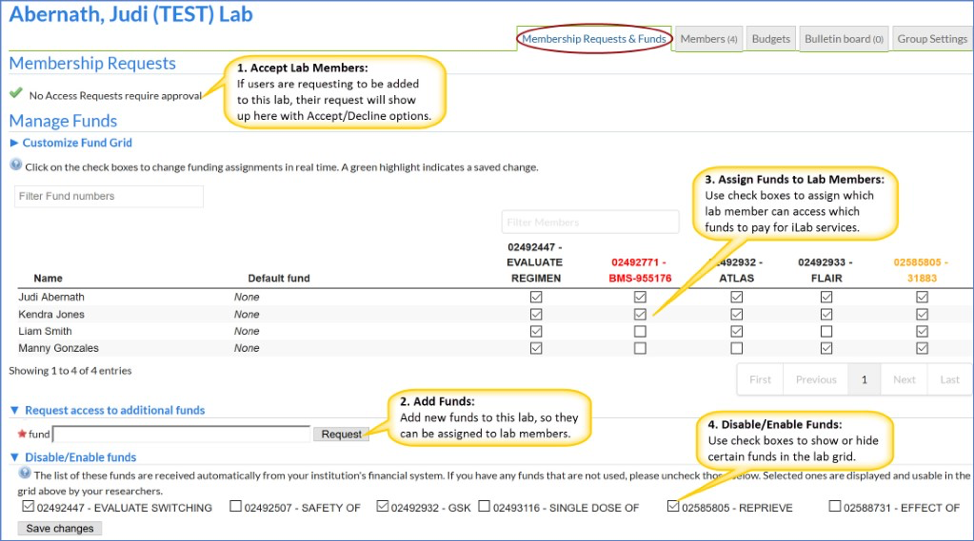
Task: Click Kendra Jones name cell
Action: (51, 314)
